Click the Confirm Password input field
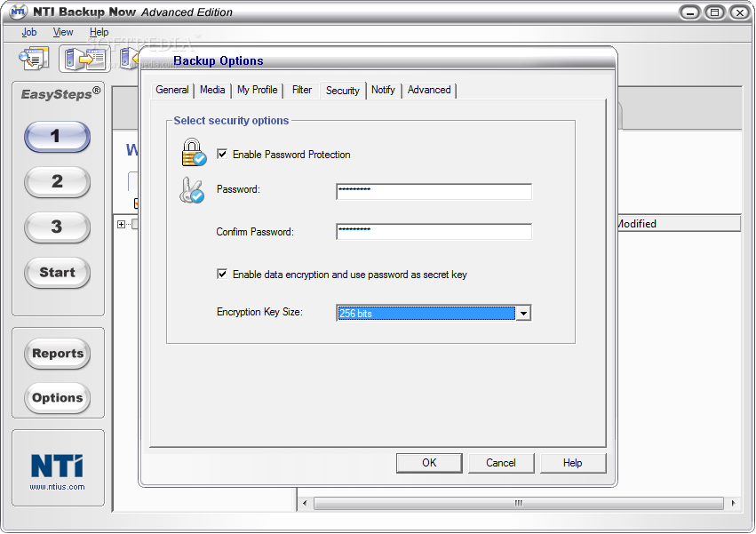The image size is (756, 534). click(x=434, y=232)
